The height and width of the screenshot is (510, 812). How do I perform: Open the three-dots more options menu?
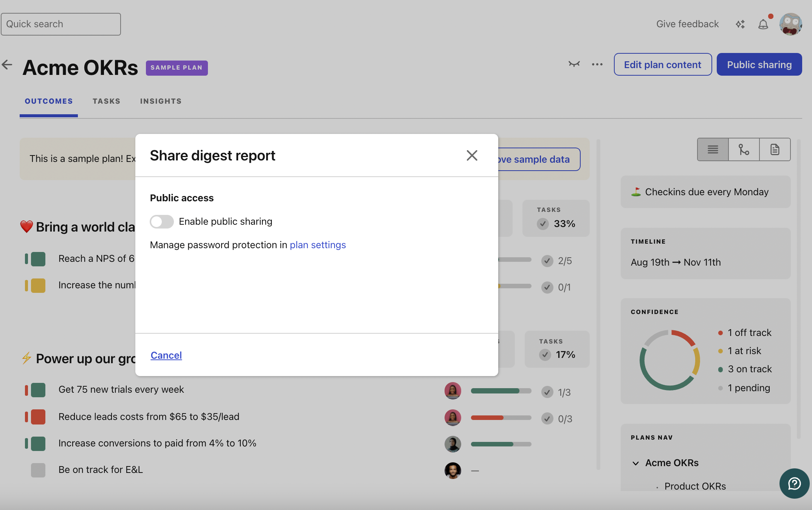click(597, 64)
